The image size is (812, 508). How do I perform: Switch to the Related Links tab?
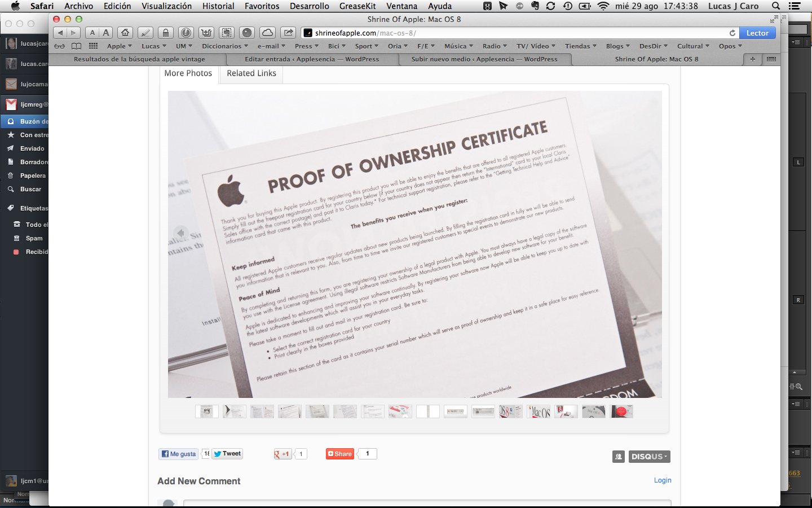pyautogui.click(x=251, y=73)
